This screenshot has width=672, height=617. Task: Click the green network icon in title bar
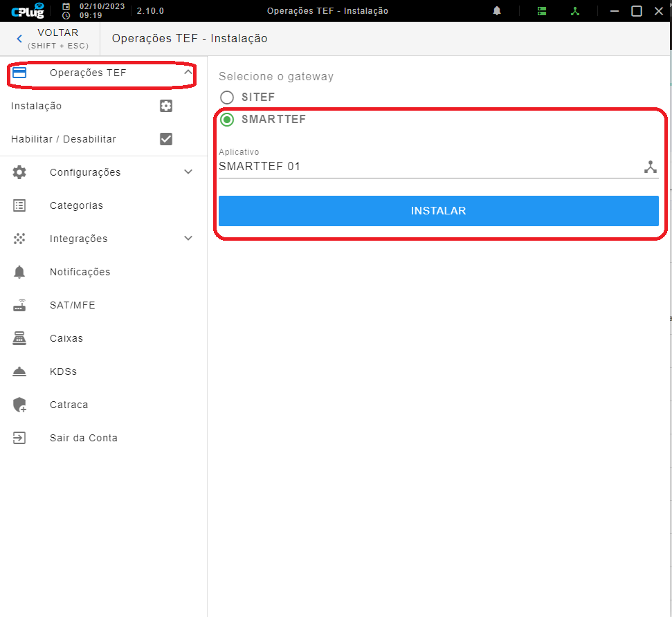click(575, 11)
